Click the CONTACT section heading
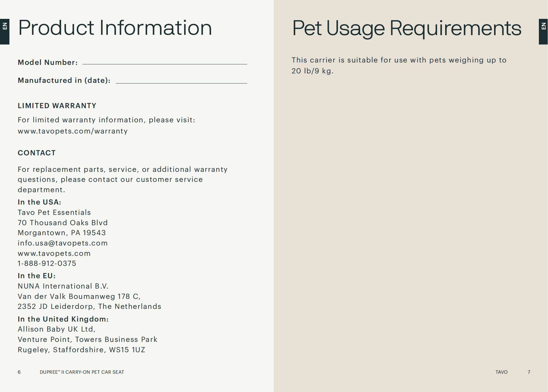 tap(37, 153)
